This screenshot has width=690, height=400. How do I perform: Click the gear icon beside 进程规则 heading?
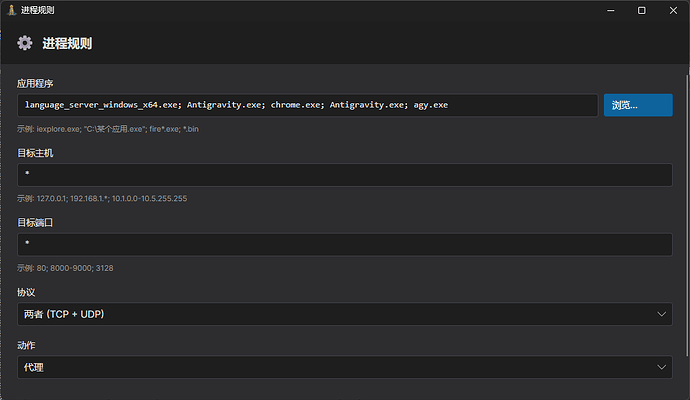(25, 43)
